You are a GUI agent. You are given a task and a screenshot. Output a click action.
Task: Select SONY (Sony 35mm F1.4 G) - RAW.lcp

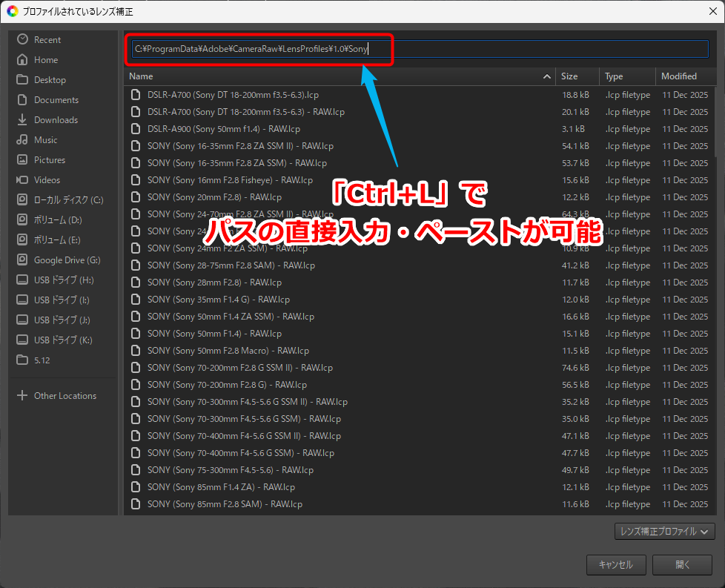pyautogui.click(x=219, y=300)
